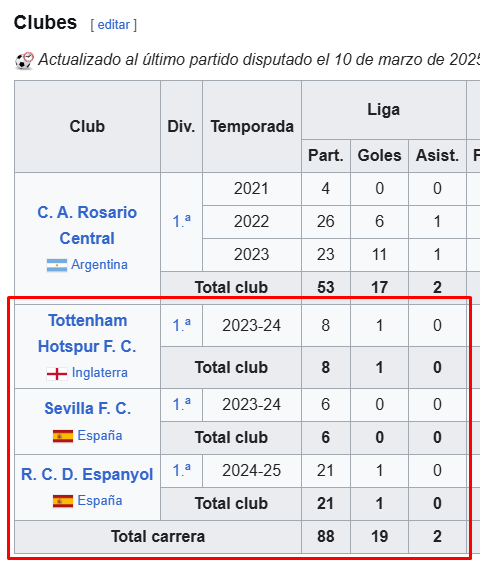Click the Argentina flag icon

click(x=57, y=265)
